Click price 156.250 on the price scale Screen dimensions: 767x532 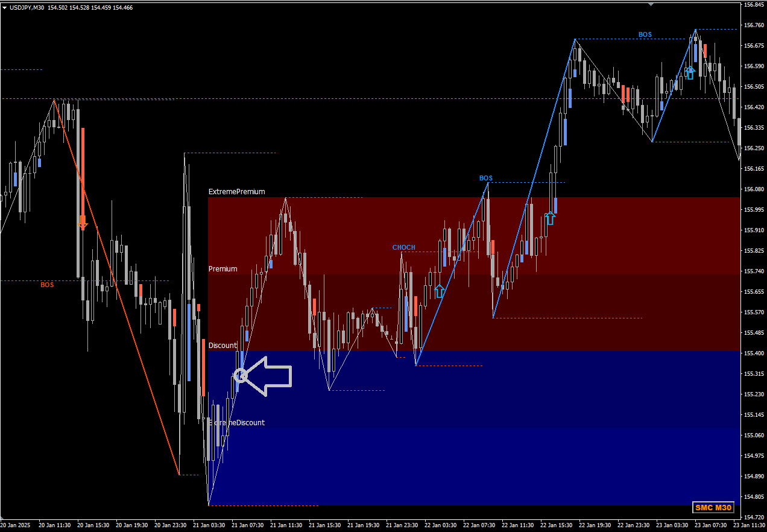[754, 148]
